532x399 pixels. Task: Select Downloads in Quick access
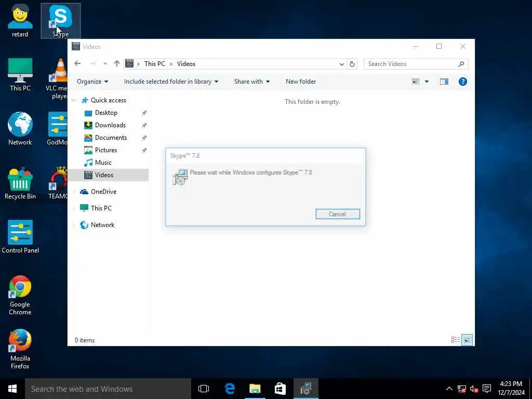coord(110,125)
